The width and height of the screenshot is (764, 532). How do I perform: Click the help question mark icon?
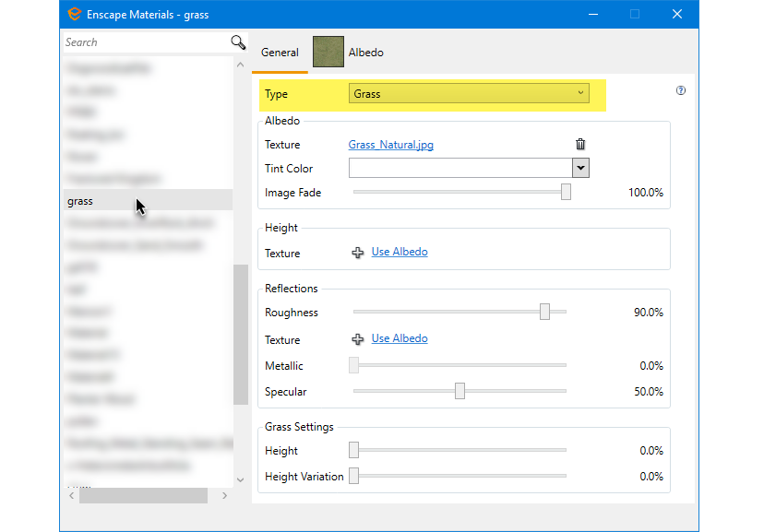click(681, 91)
